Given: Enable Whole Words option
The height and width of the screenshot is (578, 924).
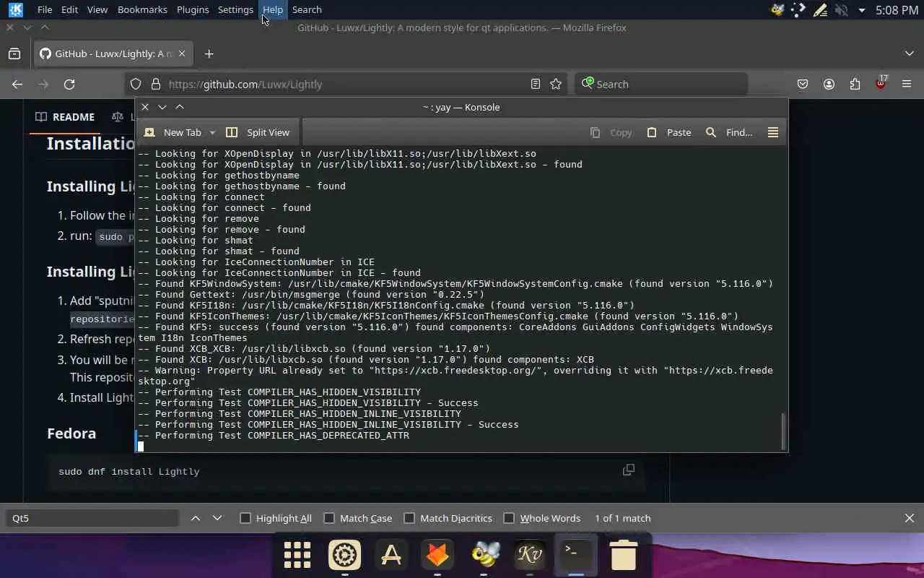Looking at the screenshot, I should [542, 518].
